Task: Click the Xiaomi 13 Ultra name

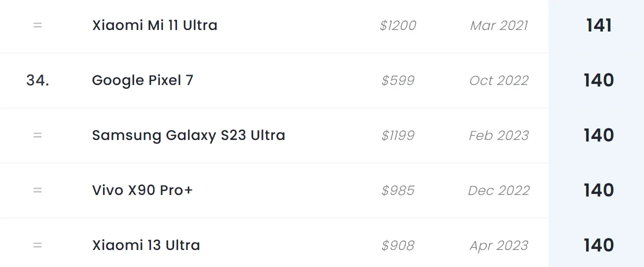Action: tap(146, 245)
